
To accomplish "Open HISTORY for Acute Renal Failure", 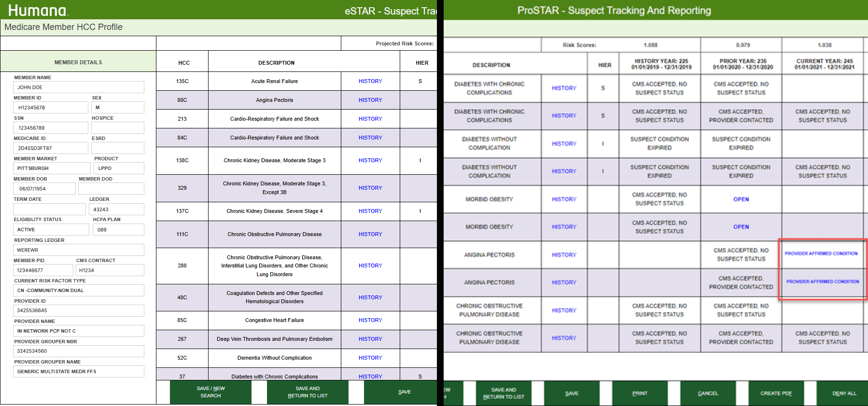I will [x=370, y=81].
